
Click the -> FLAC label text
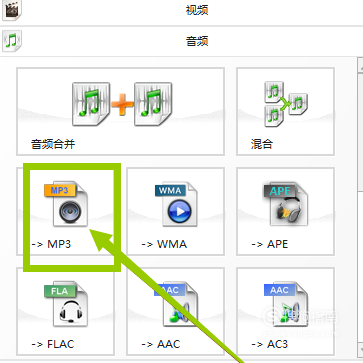click(53, 344)
